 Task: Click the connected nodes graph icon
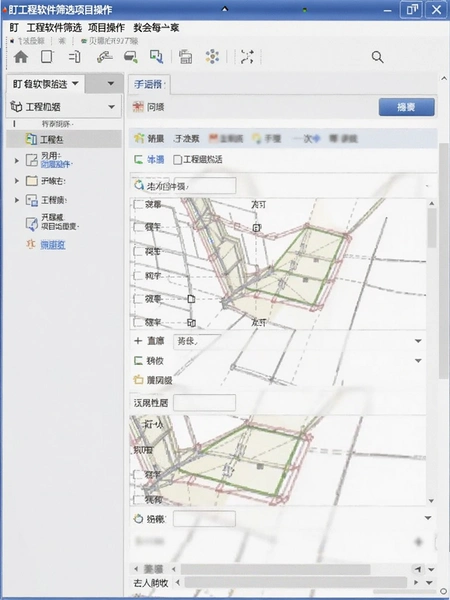coord(247,57)
